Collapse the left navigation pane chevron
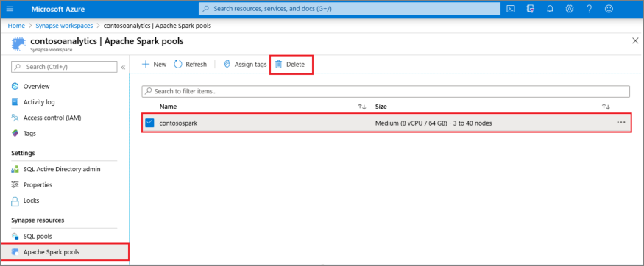This screenshot has height=266, width=644. 123,67
